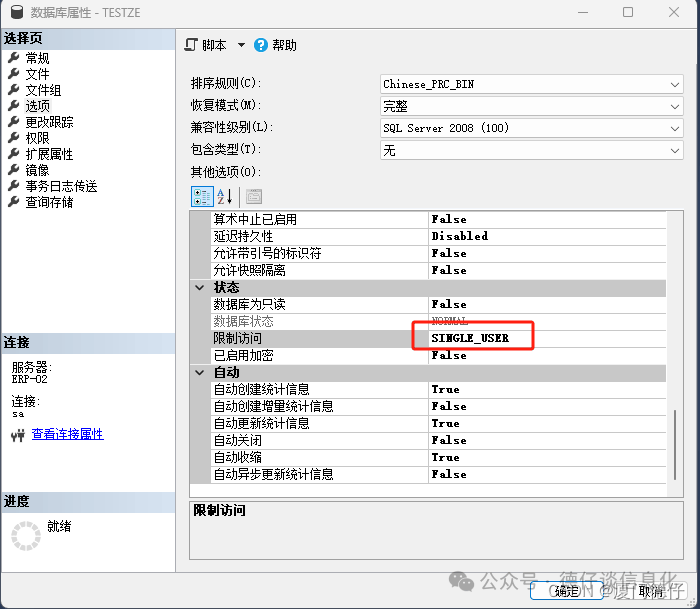Image resolution: width=700 pixels, height=609 pixels.
Task: Select the 允许带引号的标识符 row
Action: click(x=438, y=253)
